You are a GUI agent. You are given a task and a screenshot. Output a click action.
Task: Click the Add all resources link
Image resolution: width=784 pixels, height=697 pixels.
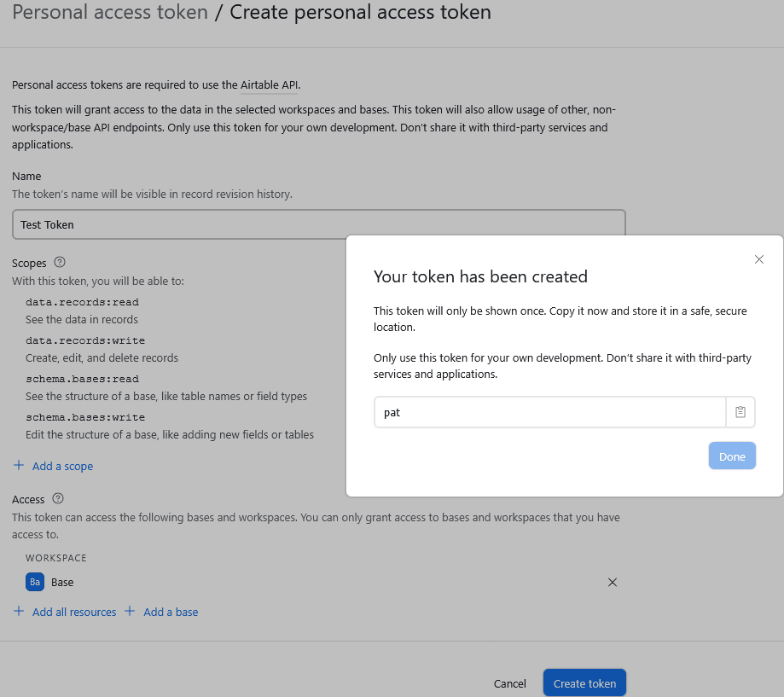(x=74, y=612)
